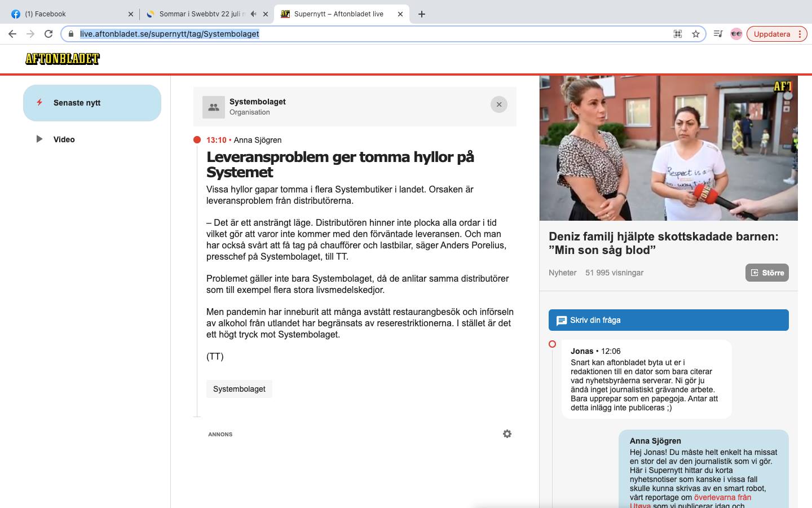The image size is (812, 508).
Task: Click the Aftonbladet logo
Action: tap(62, 59)
